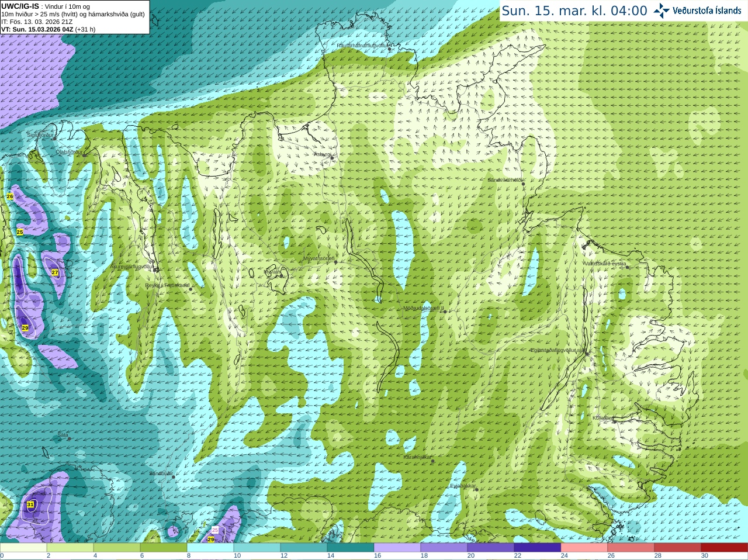Screen dimensions: 748x560
Task: Pick the 2–4 m/s legend swatch
Action: click(70, 548)
